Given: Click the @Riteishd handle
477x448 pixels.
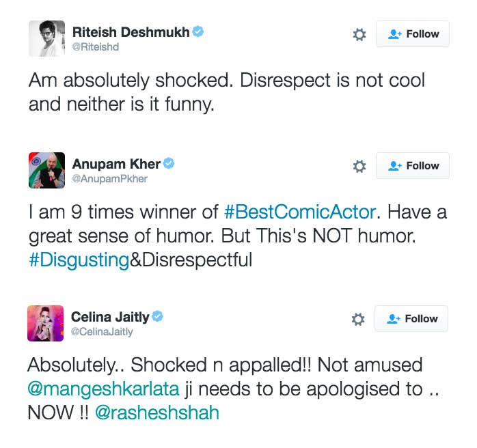Looking at the screenshot, I should [95, 47].
